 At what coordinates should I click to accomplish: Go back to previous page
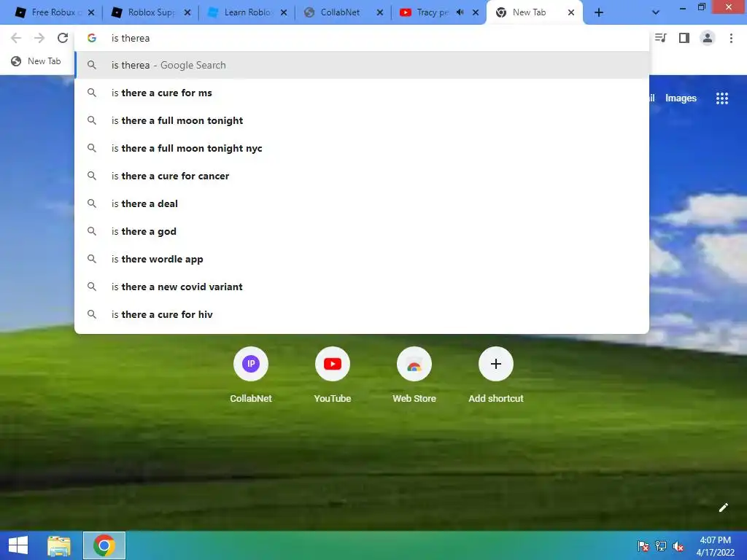pos(16,38)
